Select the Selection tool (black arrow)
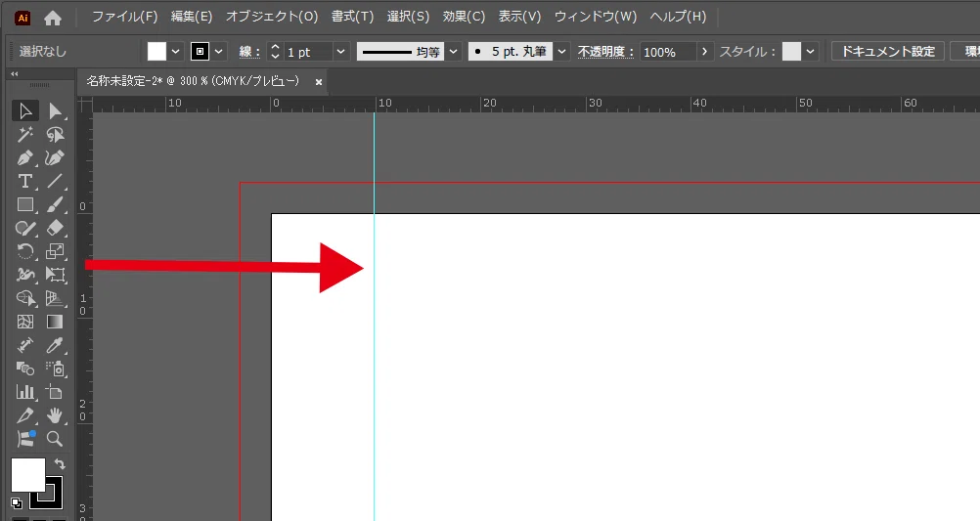 pyautogui.click(x=25, y=110)
